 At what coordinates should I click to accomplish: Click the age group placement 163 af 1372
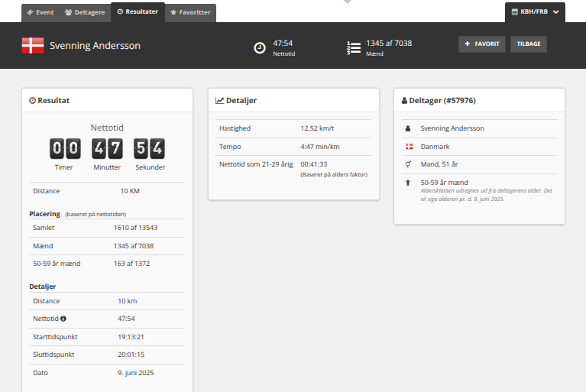coord(131,264)
